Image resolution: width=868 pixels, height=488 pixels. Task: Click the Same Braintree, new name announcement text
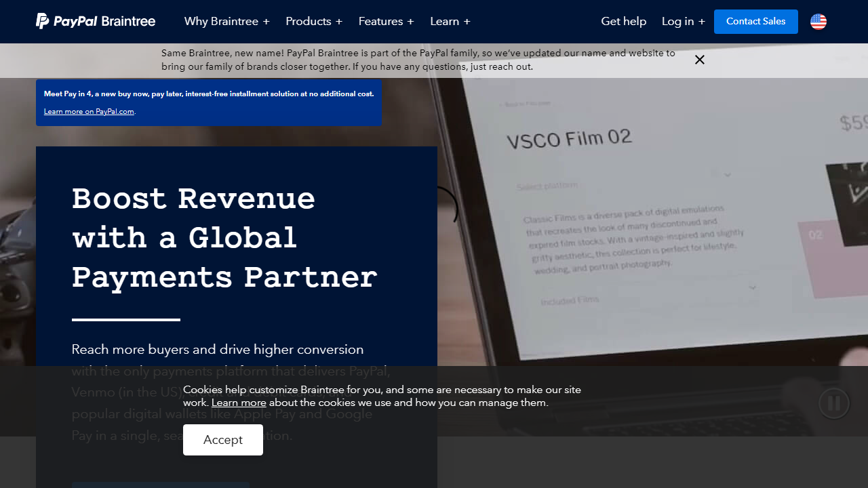coord(418,60)
